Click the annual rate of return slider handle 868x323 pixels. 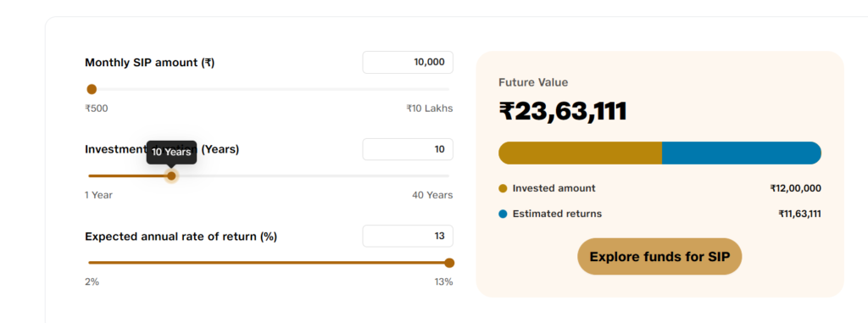[x=449, y=263]
